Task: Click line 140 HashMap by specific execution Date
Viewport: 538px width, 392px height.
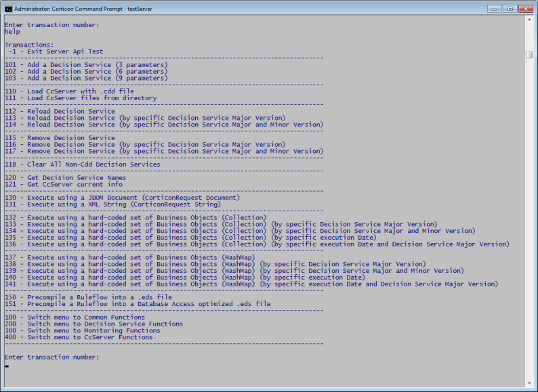Action: (x=185, y=278)
